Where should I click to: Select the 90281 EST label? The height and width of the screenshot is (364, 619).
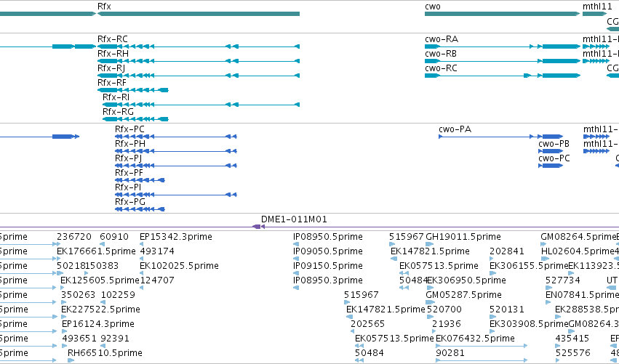point(450,353)
